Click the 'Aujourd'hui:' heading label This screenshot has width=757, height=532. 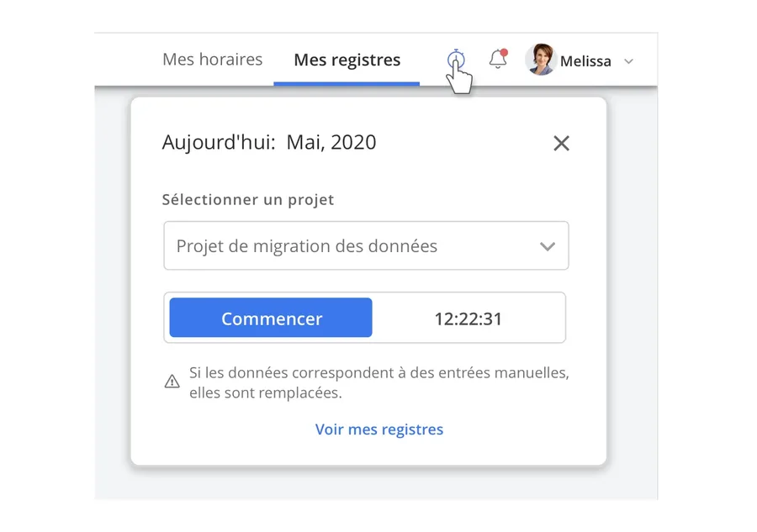pos(219,142)
